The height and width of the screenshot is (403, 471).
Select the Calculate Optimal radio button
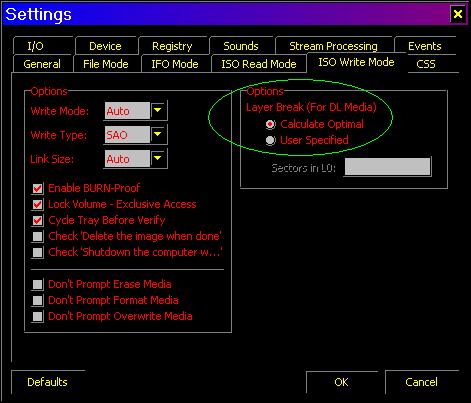(x=270, y=124)
